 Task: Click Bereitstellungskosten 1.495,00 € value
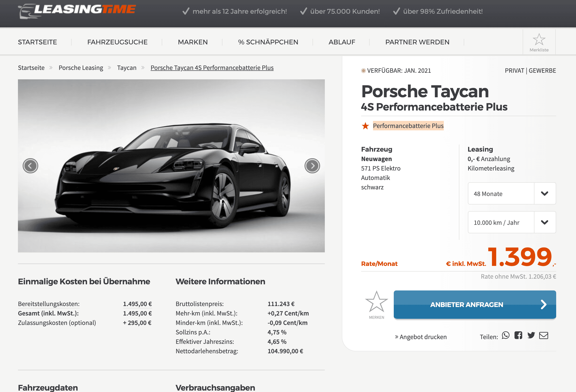coord(137,304)
